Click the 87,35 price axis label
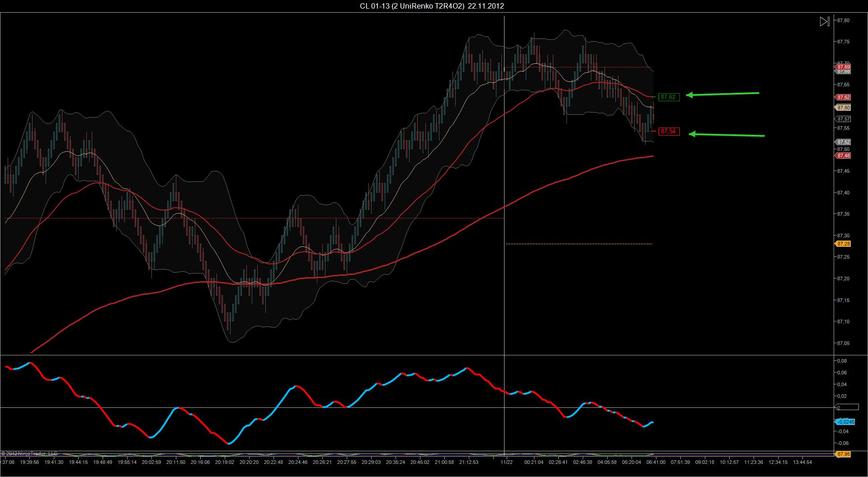Viewport: 868px width, 477px height. (x=844, y=214)
